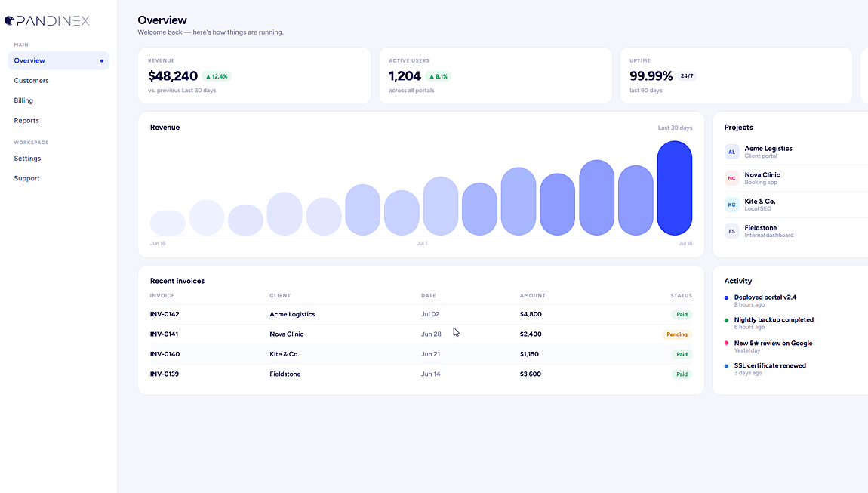Screen dimensions: 868x493
Task: Click the 12.4% revenue growth badge
Action: tap(217, 76)
